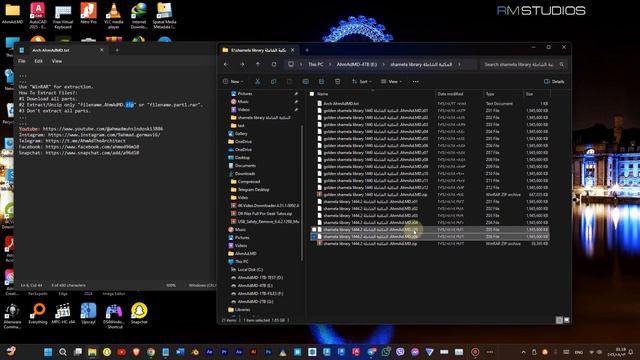The width and height of the screenshot is (640, 360).
Task: Tick the select-all checkbox in Name header
Action: tap(312, 94)
